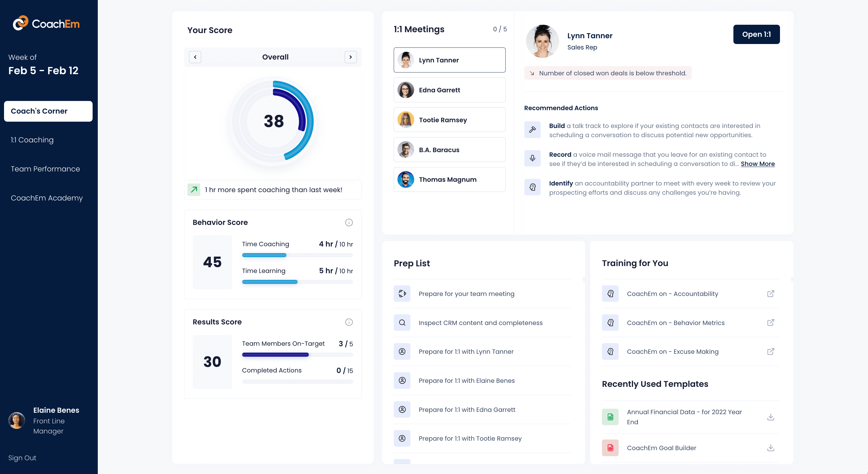Open Prepare for 1:1 with Edna Garrett

click(x=482, y=409)
